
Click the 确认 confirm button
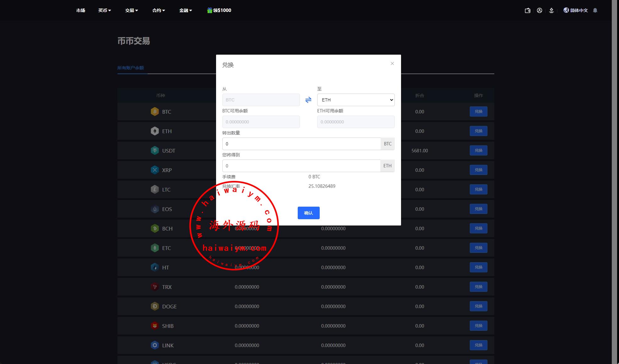308,213
